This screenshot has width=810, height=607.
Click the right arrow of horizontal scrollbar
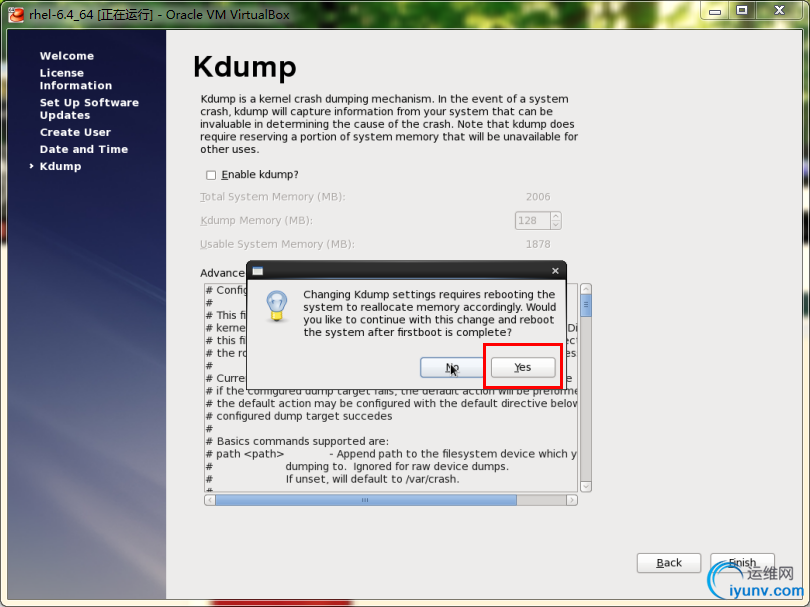coord(572,500)
